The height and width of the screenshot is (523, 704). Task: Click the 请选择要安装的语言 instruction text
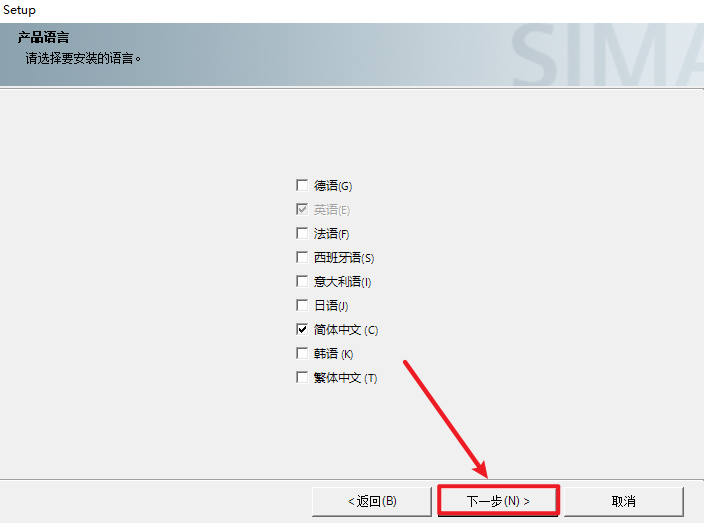pos(83,58)
